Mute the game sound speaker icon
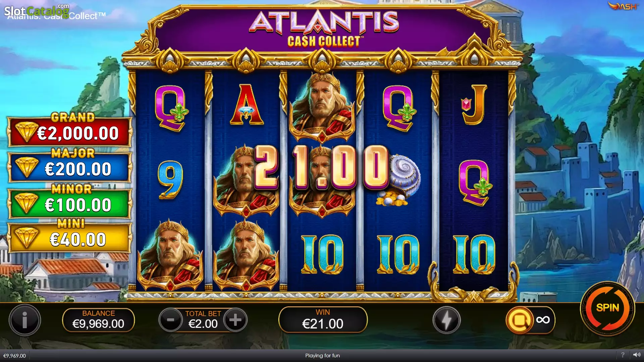The width and height of the screenshot is (644, 362). (x=636, y=355)
